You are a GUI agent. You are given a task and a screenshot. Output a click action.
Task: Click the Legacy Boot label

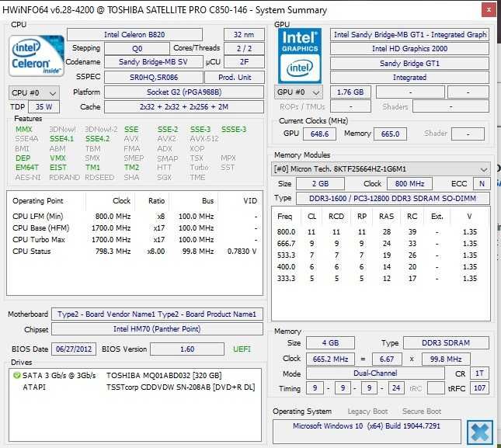367,412
